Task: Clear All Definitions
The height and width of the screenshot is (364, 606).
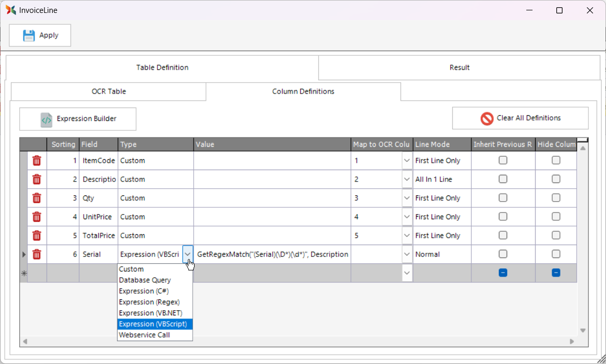Action: (x=520, y=118)
